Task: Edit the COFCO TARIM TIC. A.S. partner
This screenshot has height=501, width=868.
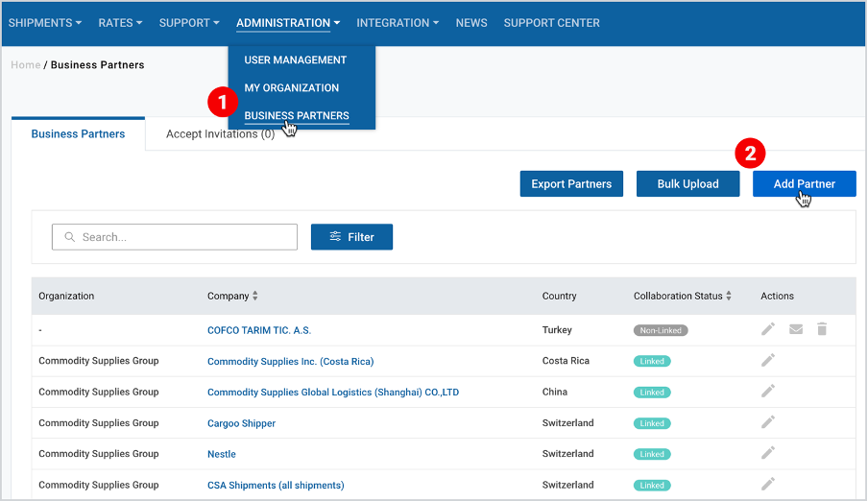Action: [x=768, y=329]
